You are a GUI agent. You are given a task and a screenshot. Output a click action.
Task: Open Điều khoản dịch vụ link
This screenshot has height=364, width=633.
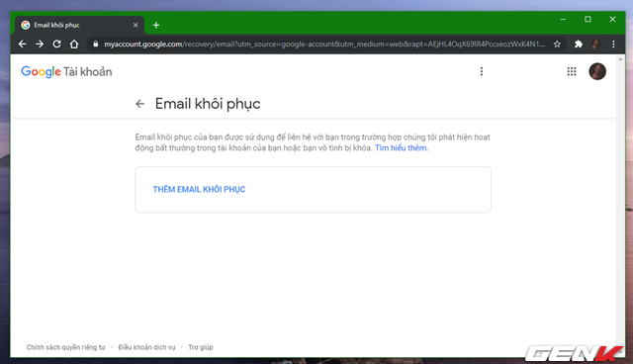(147, 347)
